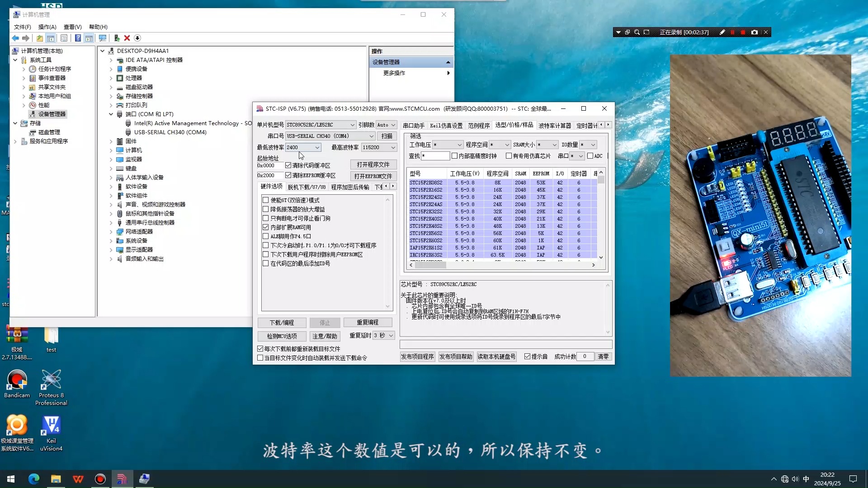The height and width of the screenshot is (488, 868).
Task: Click the Bandicam red stop recording icon
Action: (743, 32)
